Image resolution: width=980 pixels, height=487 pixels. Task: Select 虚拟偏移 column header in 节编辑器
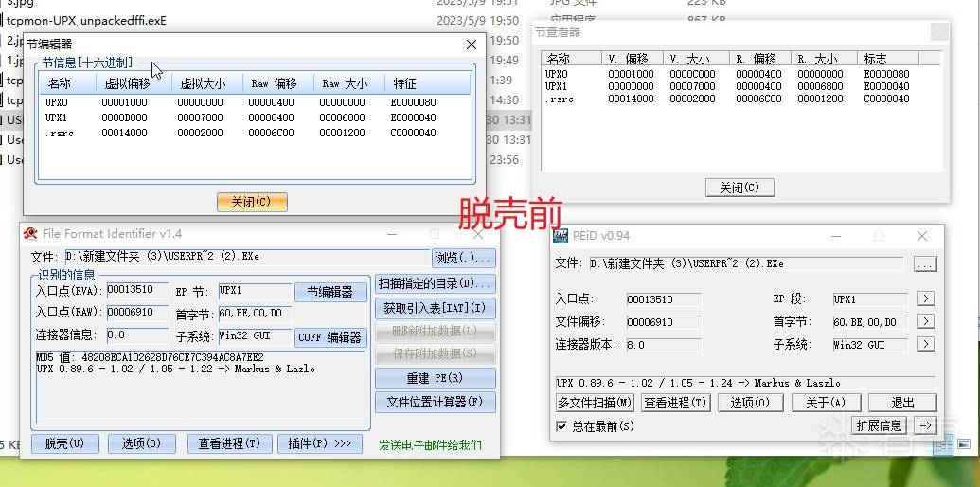(x=134, y=83)
